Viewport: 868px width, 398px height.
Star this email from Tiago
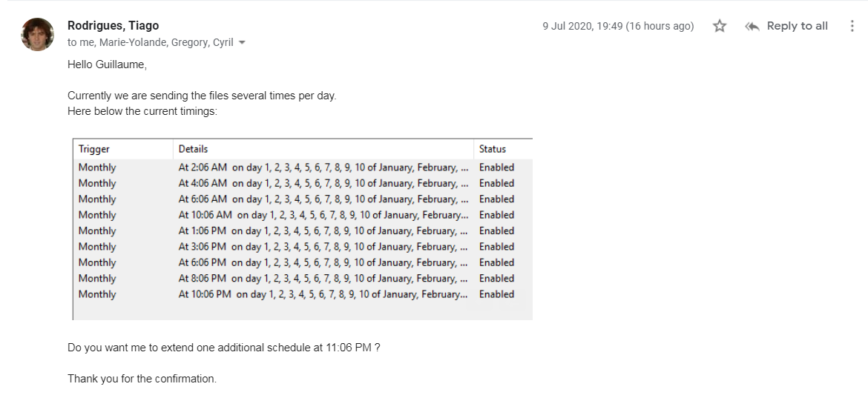[719, 27]
